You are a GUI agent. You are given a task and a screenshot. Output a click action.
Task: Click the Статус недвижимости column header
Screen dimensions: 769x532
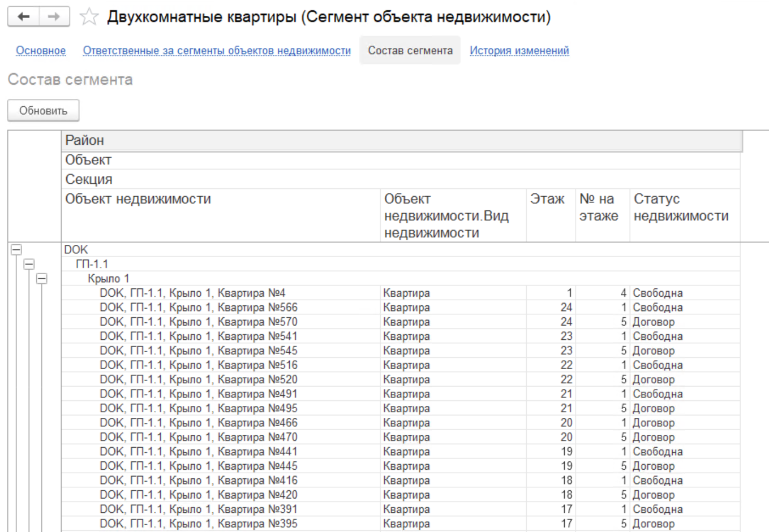(x=681, y=207)
